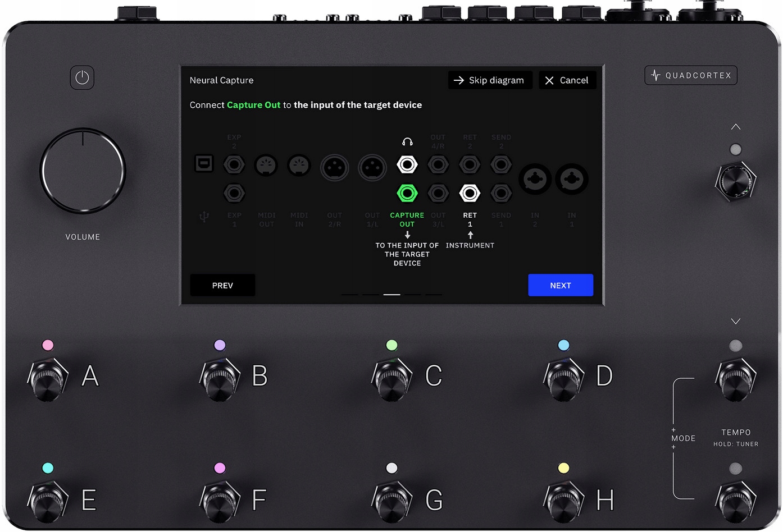Click the small headphones symbol above the jack
This screenshot has height=532, width=783.
click(407, 142)
